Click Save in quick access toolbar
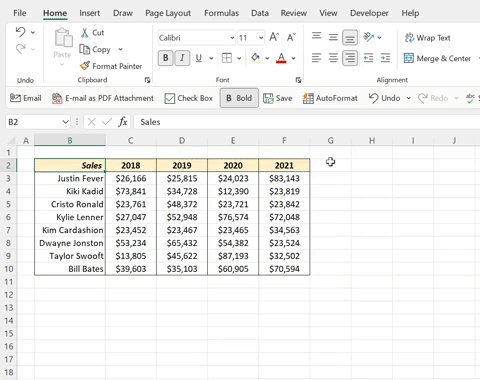Image resolution: width=480 pixels, height=380 pixels. tap(278, 98)
